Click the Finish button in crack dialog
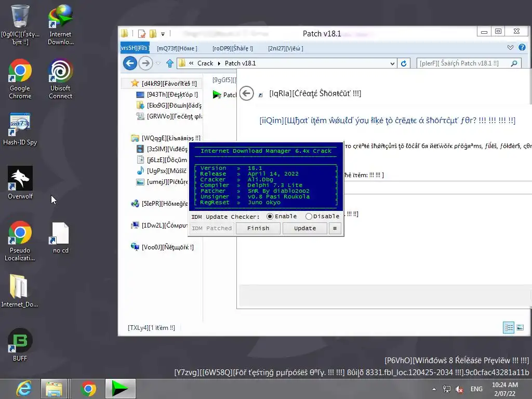 pos(258,229)
